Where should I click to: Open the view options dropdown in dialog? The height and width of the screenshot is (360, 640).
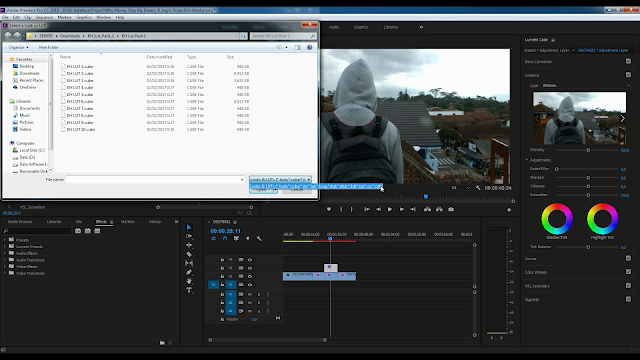286,47
